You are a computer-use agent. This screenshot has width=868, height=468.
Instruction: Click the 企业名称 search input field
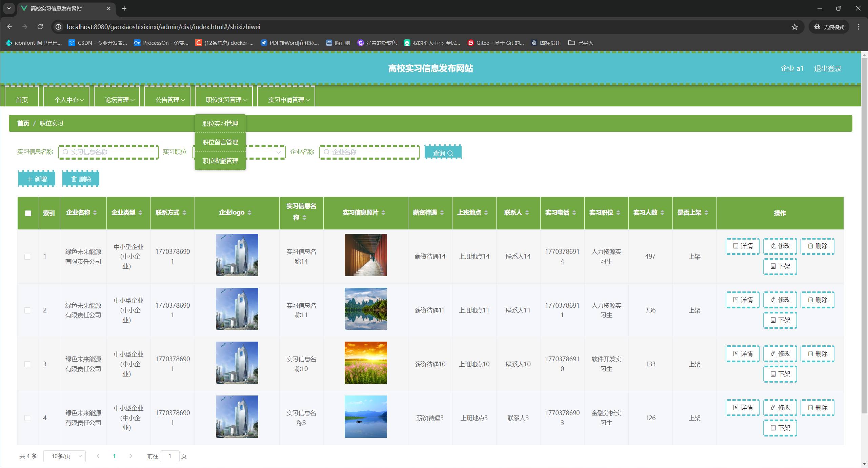pos(369,152)
